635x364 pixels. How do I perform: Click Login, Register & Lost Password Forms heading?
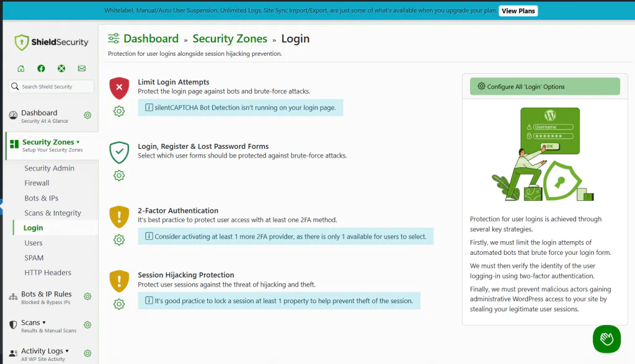pyautogui.click(x=203, y=146)
